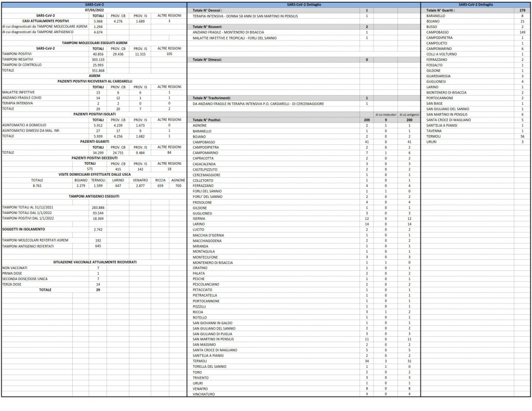Screen dimensions: 532x411
Task: Select the Totale N° Ricoveri header
Action: pyautogui.click(x=207, y=27)
